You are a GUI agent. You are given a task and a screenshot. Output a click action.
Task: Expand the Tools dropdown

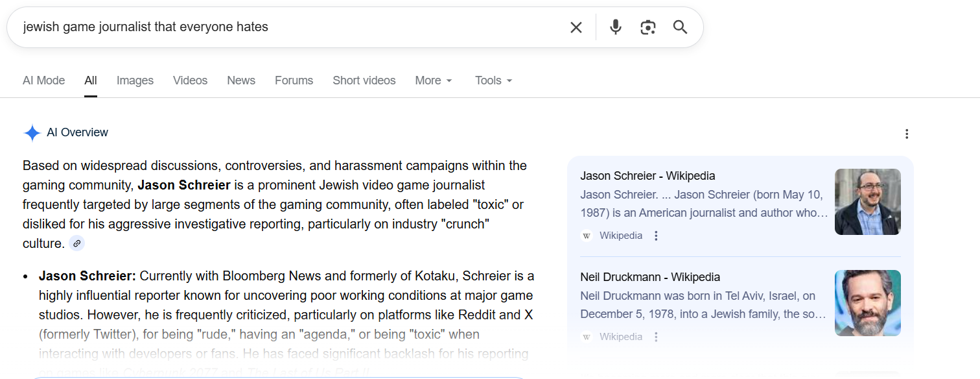point(494,80)
